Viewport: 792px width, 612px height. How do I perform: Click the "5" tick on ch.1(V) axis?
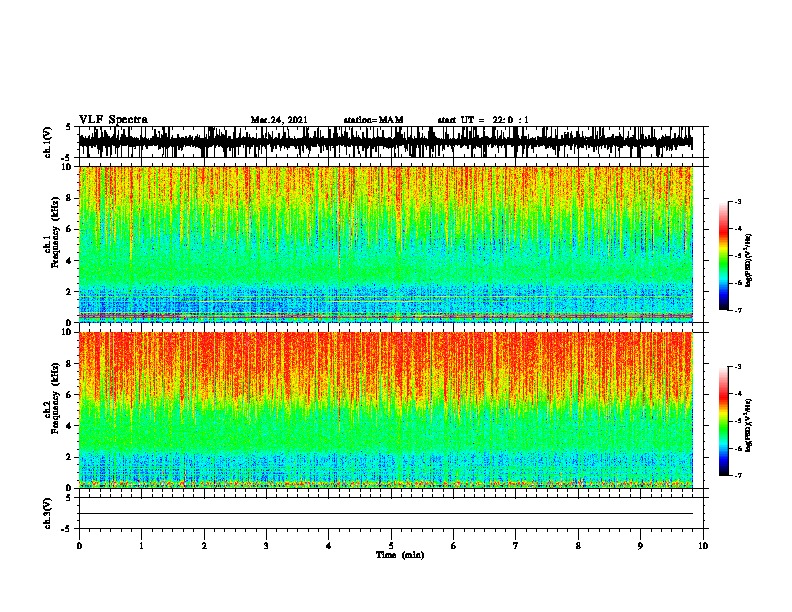68,127
